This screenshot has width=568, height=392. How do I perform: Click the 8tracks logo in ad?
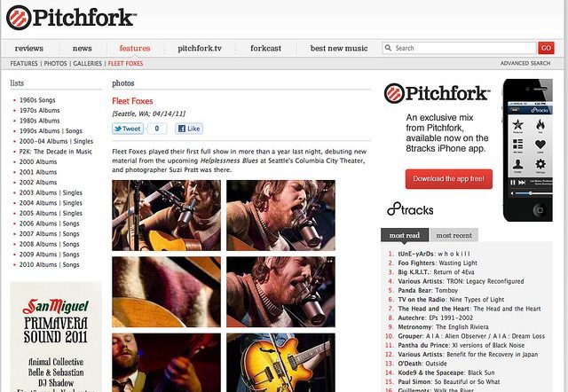410,209
